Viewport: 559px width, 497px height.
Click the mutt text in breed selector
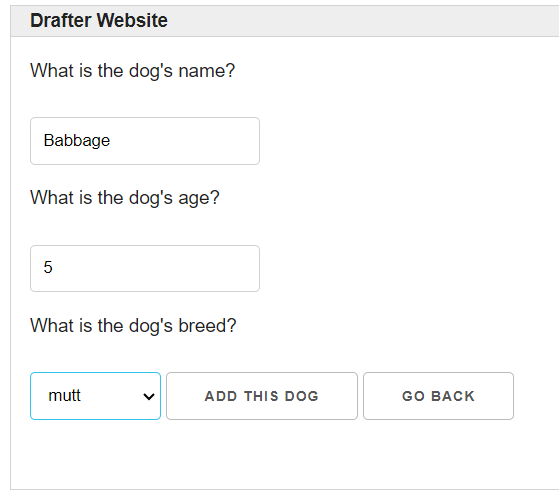tap(65, 396)
